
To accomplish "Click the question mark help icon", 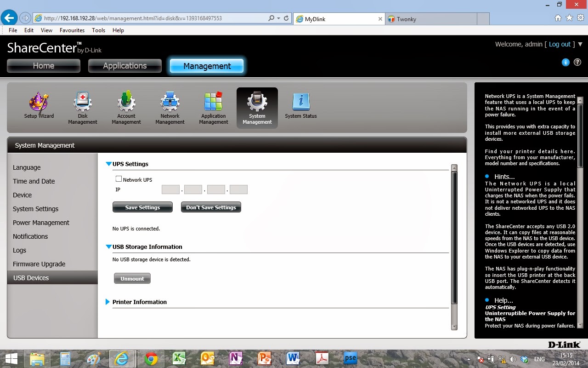I will (x=577, y=62).
